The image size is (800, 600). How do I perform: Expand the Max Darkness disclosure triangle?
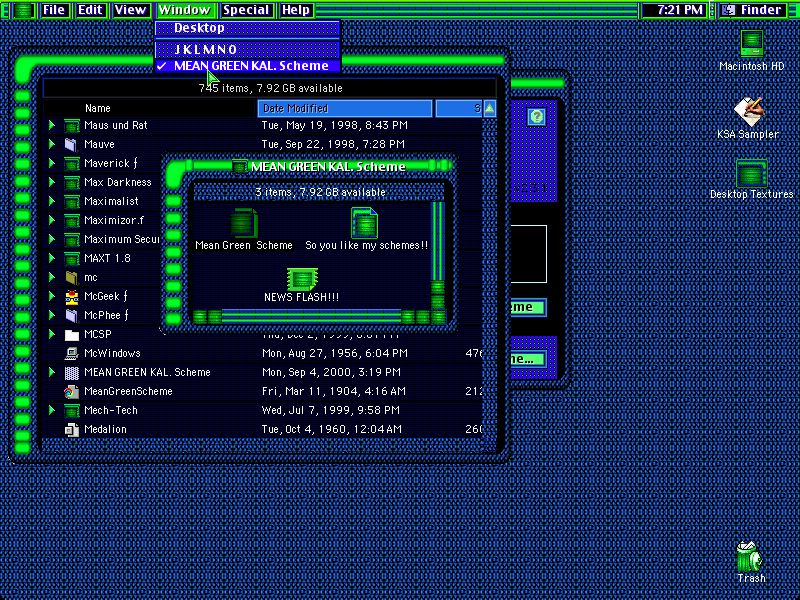[x=52, y=182]
